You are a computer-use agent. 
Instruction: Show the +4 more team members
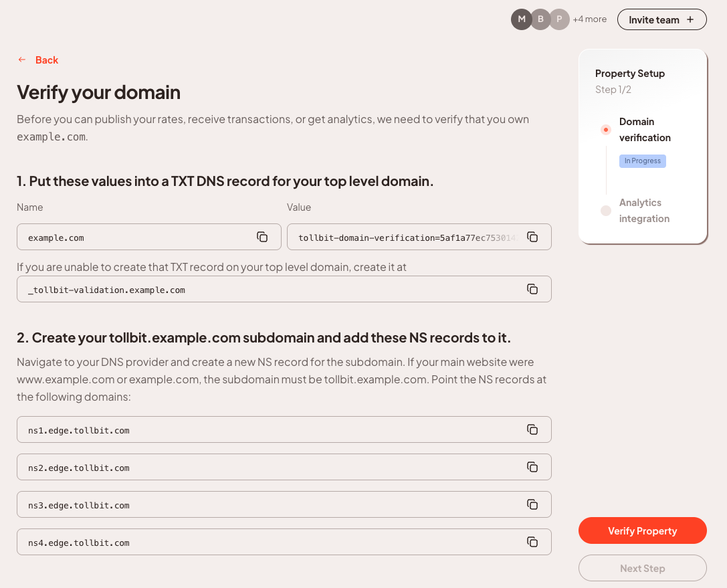point(590,19)
